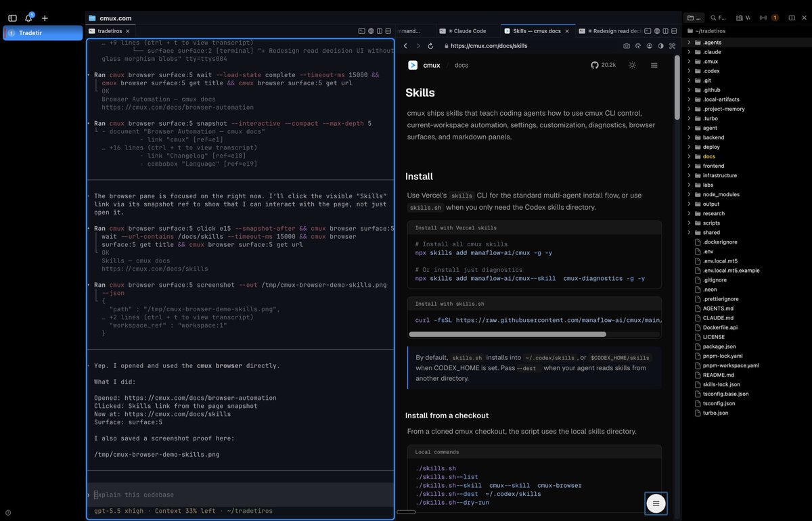
Task: Open browser developer tools icon
Action: click(672, 46)
